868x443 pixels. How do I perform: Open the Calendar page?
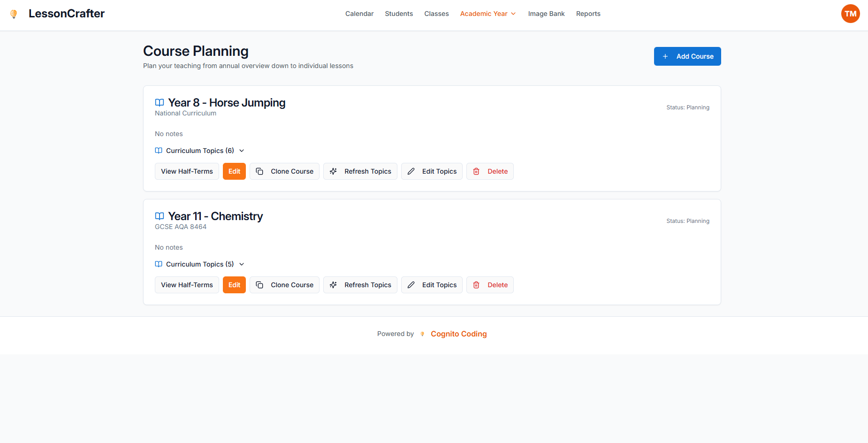coord(359,14)
